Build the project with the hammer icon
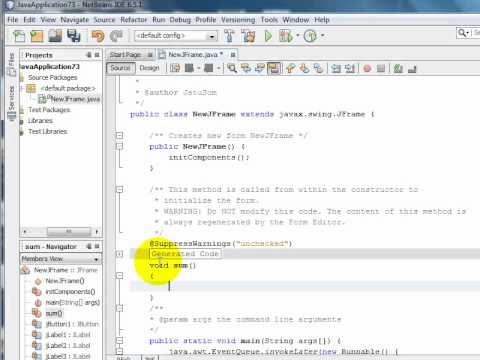Image resolution: width=480 pixels, height=360 pixels. tap(229, 36)
